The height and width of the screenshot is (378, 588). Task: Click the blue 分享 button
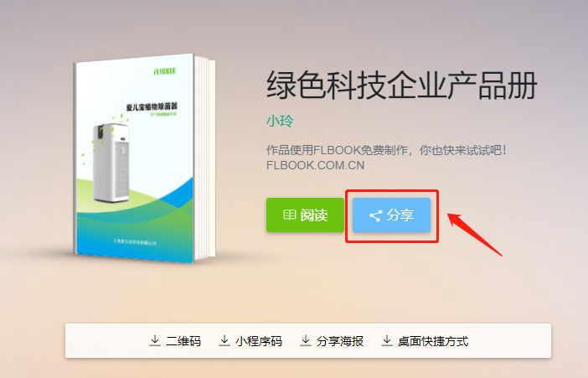(391, 215)
